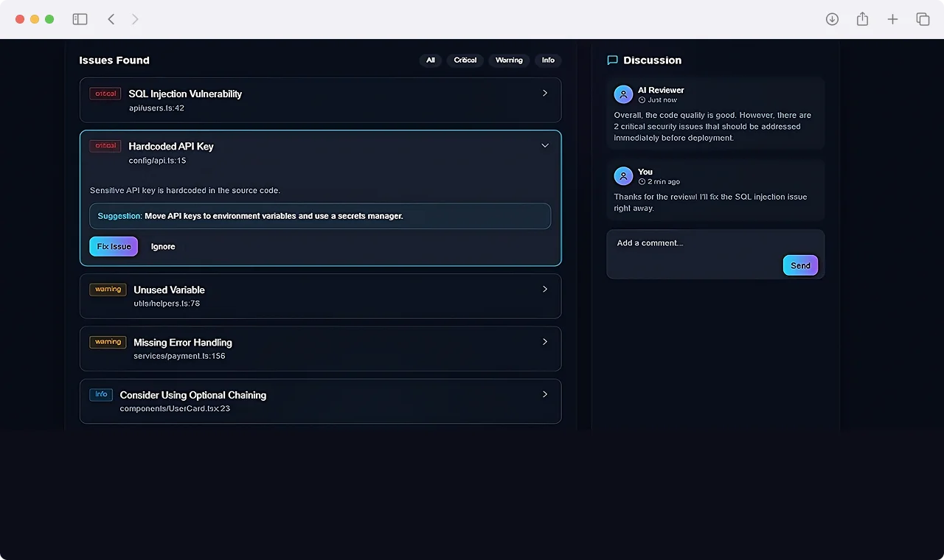Click the info badge on Optional Chaining
This screenshot has height=560, width=944.
coord(101,394)
